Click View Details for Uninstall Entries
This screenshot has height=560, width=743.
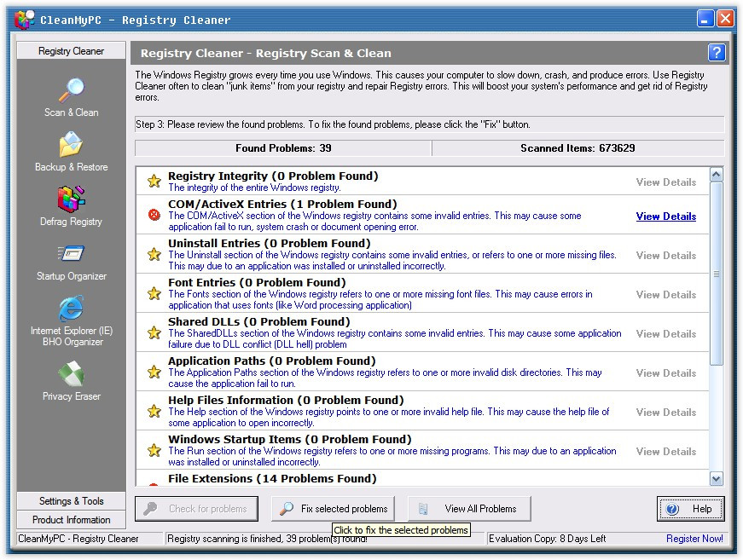pos(665,256)
